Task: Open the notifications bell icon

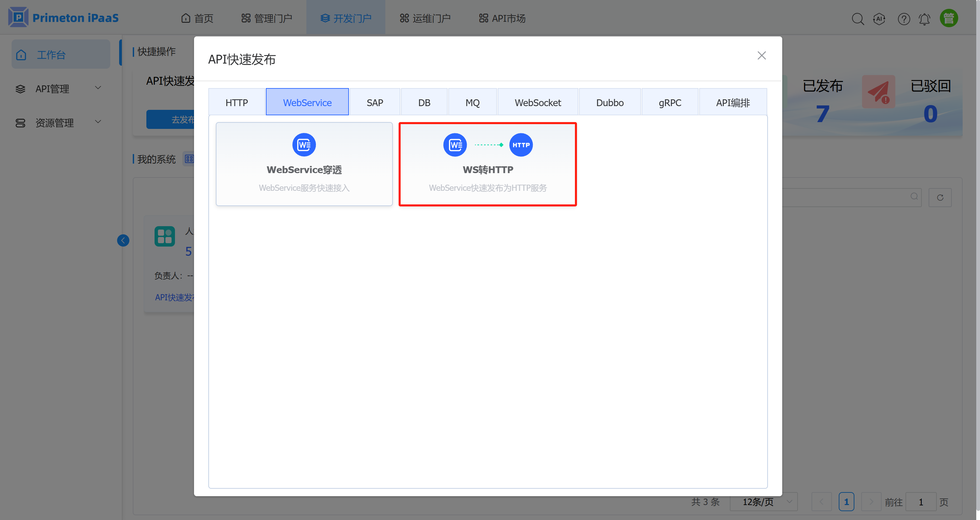Action: pyautogui.click(x=925, y=19)
